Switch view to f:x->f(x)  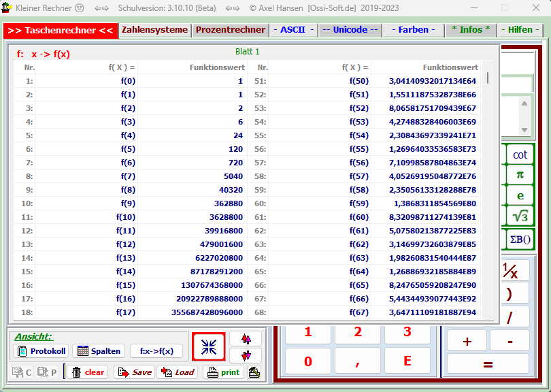point(156,351)
